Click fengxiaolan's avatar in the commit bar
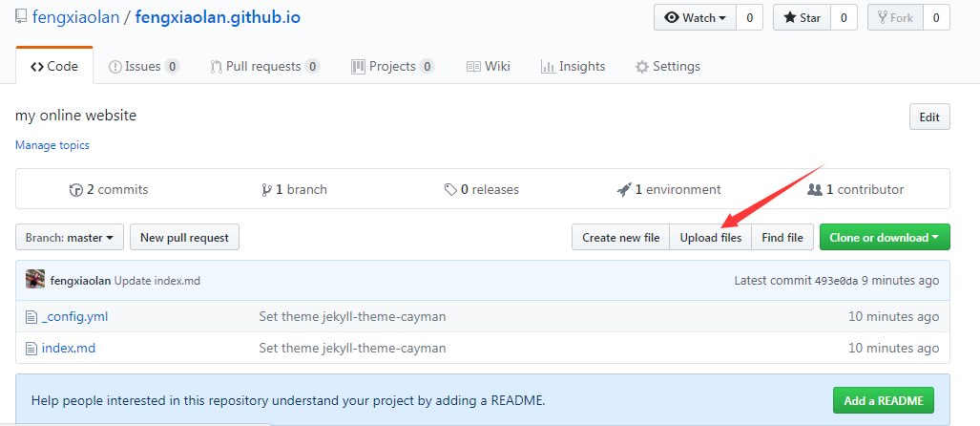980x426 pixels. (35, 280)
